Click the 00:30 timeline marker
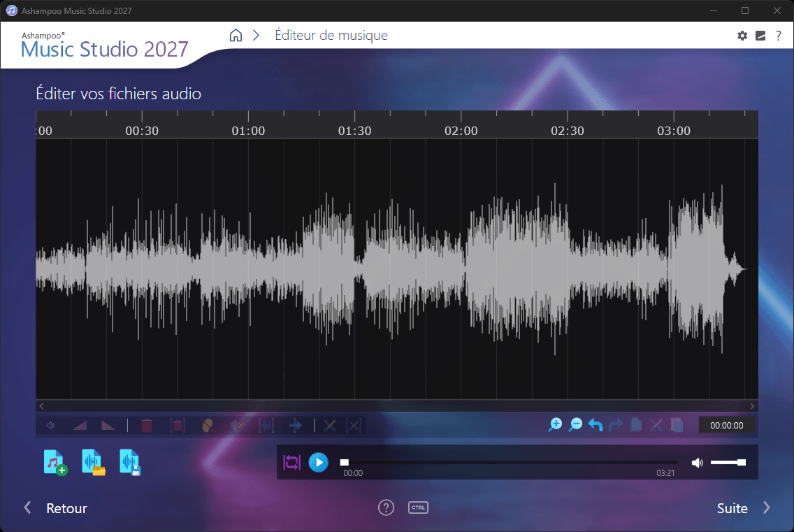 pyautogui.click(x=142, y=131)
